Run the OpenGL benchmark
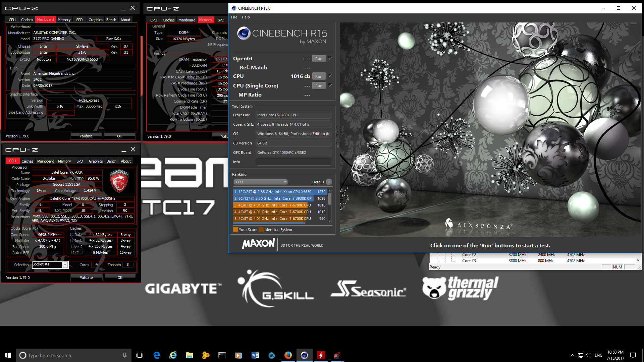The image size is (644, 362). (319, 59)
